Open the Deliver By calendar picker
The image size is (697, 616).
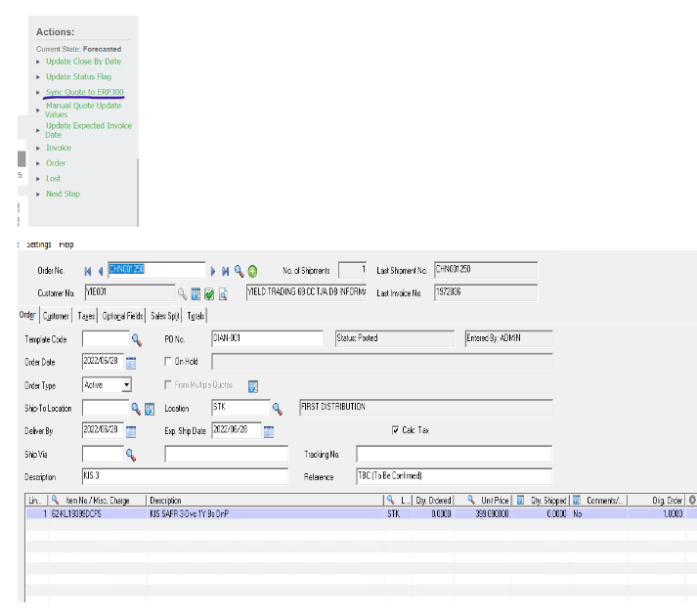pyautogui.click(x=131, y=430)
